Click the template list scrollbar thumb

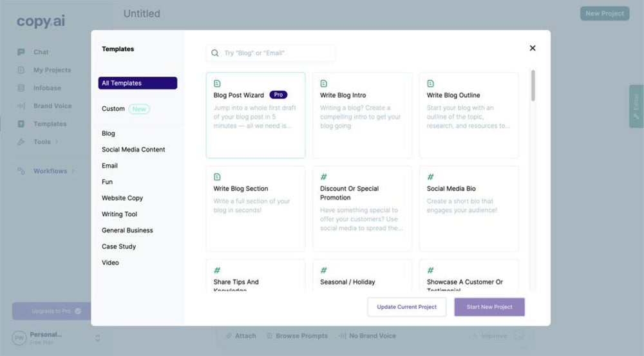pyautogui.click(x=533, y=86)
